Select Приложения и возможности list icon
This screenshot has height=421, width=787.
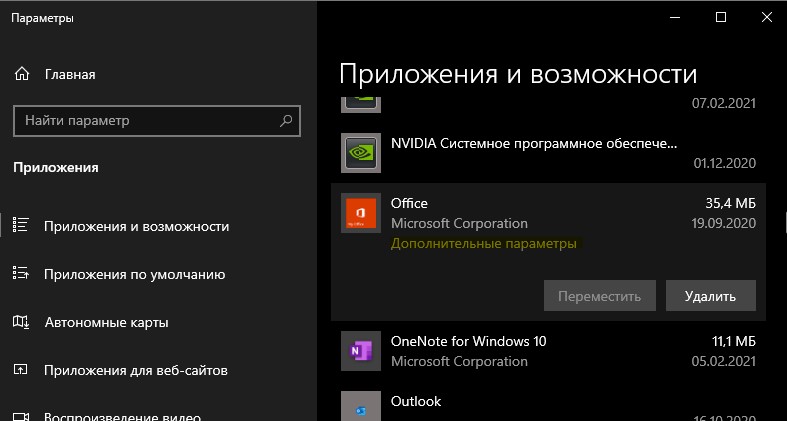(x=21, y=225)
